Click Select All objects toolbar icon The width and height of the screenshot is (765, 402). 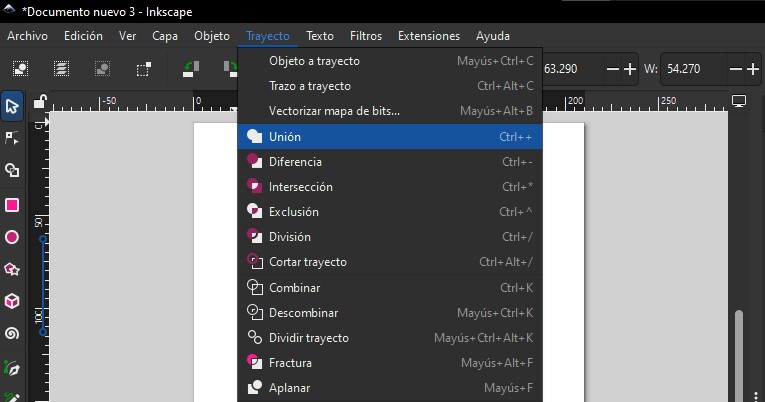point(20,69)
